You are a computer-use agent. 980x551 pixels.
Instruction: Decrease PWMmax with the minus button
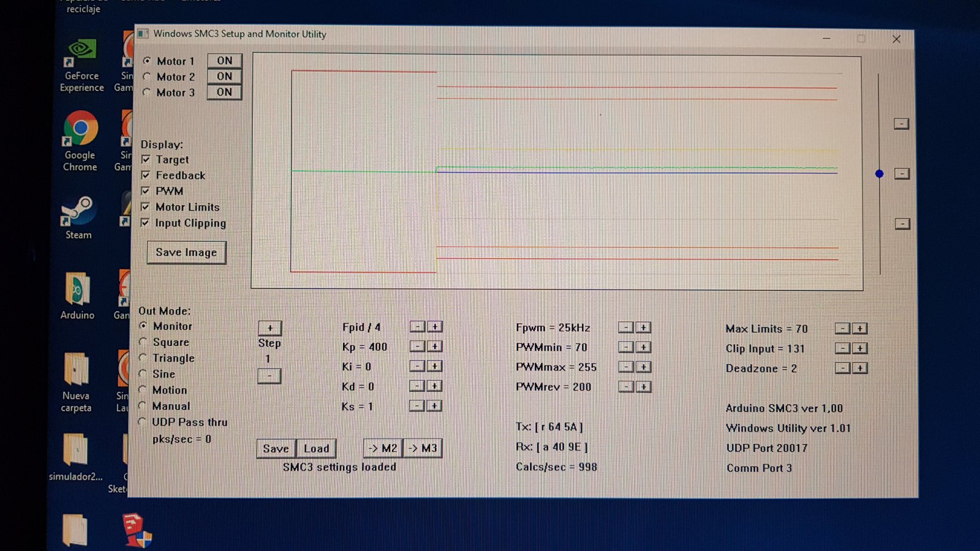tap(626, 367)
